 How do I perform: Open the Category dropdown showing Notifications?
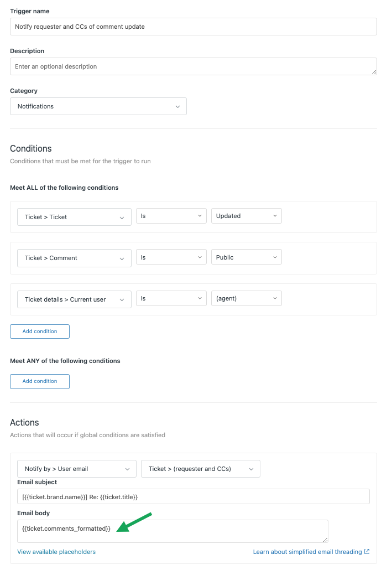(x=98, y=106)
